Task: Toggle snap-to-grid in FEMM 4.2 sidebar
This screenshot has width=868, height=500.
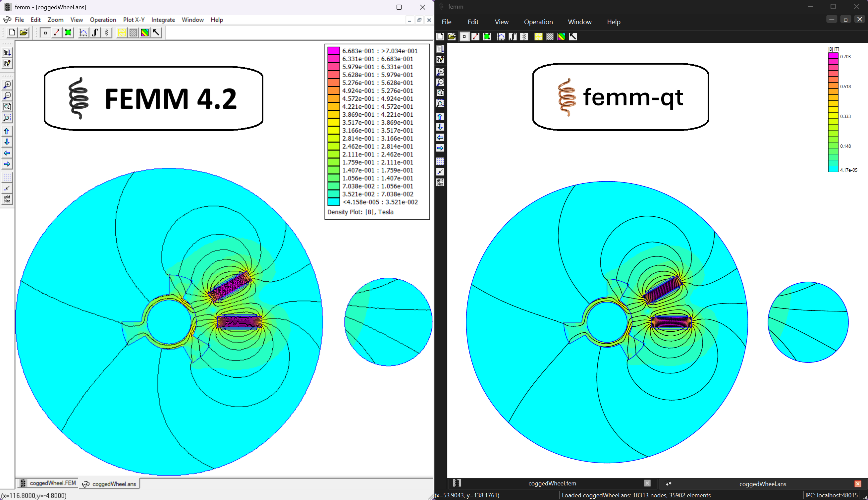Action: click(x=7, y=188)
